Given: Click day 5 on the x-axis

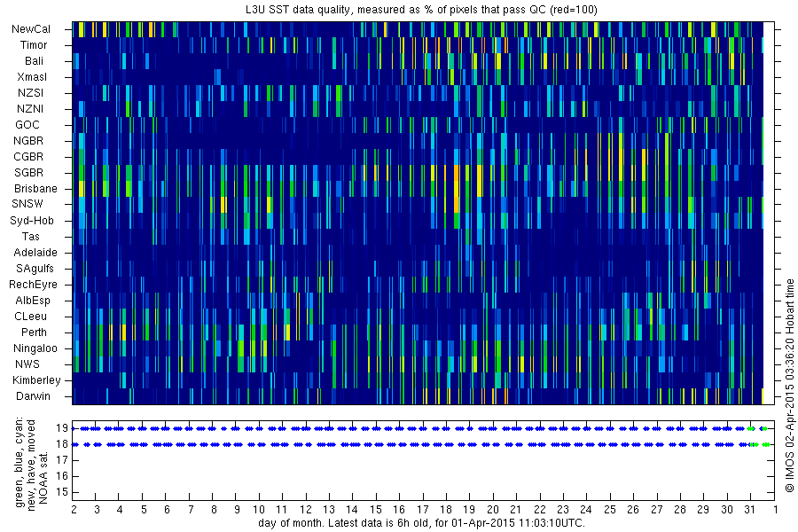Looking at the screenshot, I should pyautogui.click(x=144, y=510).
